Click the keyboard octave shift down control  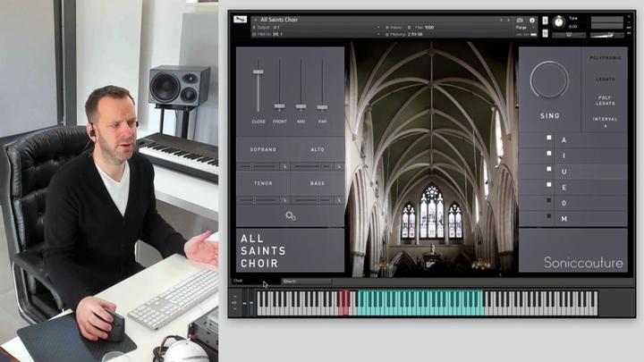[x=234, y=309]
